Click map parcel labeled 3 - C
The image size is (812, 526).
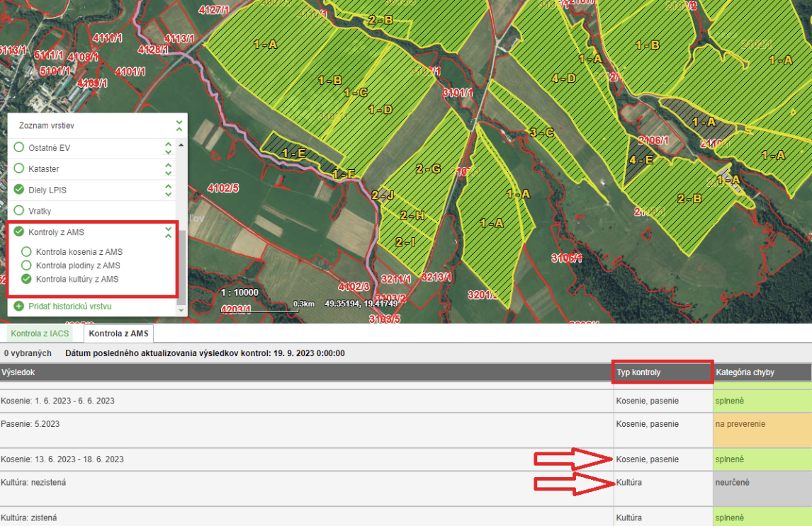(541, 133)
